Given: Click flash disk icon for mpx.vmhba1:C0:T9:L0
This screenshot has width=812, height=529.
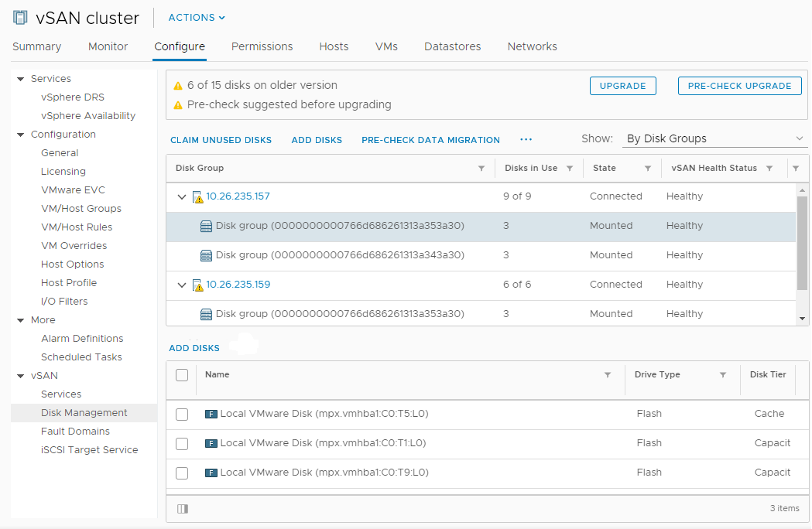Looking at the screenshot, I should tap(211, 473).
